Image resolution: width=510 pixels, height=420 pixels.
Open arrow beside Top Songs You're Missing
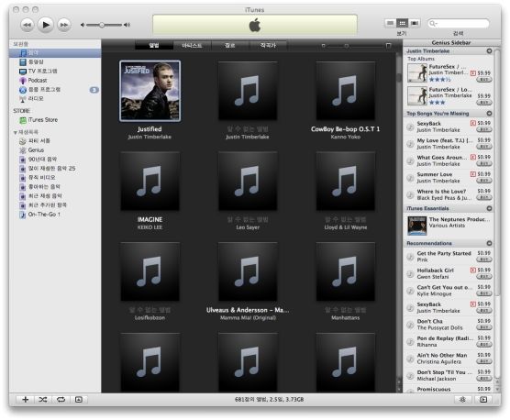[x=489, y=114]
